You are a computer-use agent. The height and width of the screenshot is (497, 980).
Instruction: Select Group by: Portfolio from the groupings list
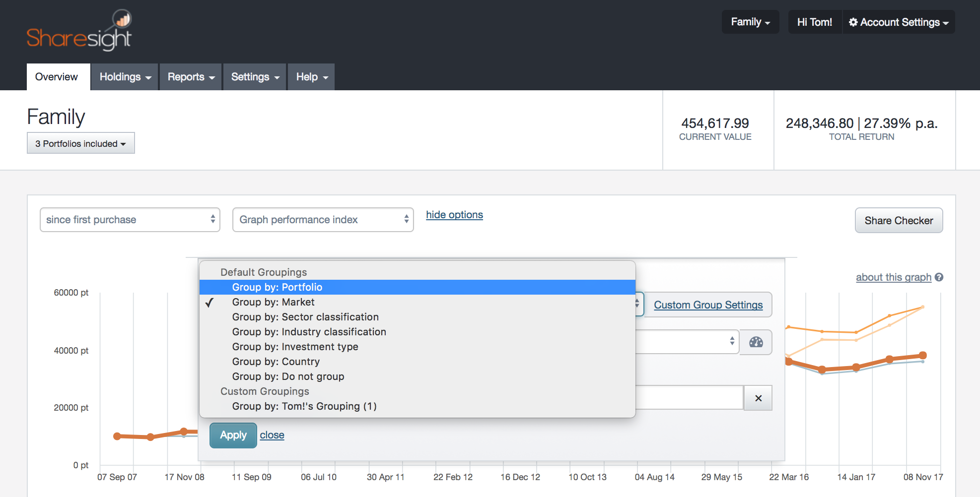(x=277, y=287)
